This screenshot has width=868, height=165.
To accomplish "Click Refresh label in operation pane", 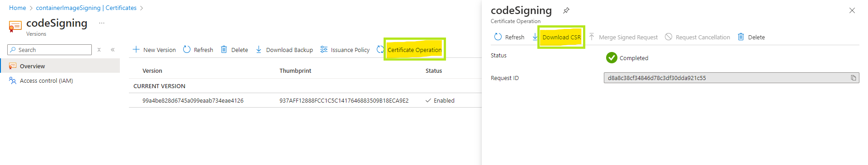I will coord(515,37).
